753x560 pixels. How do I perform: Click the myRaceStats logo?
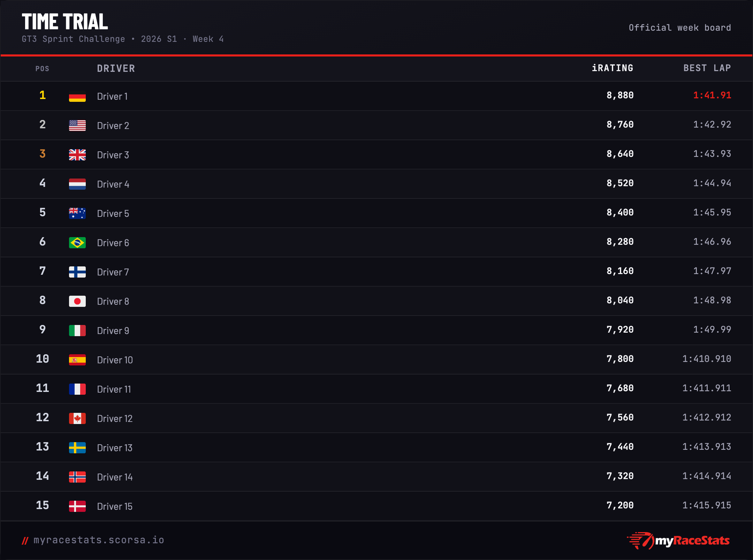[678, 540]
